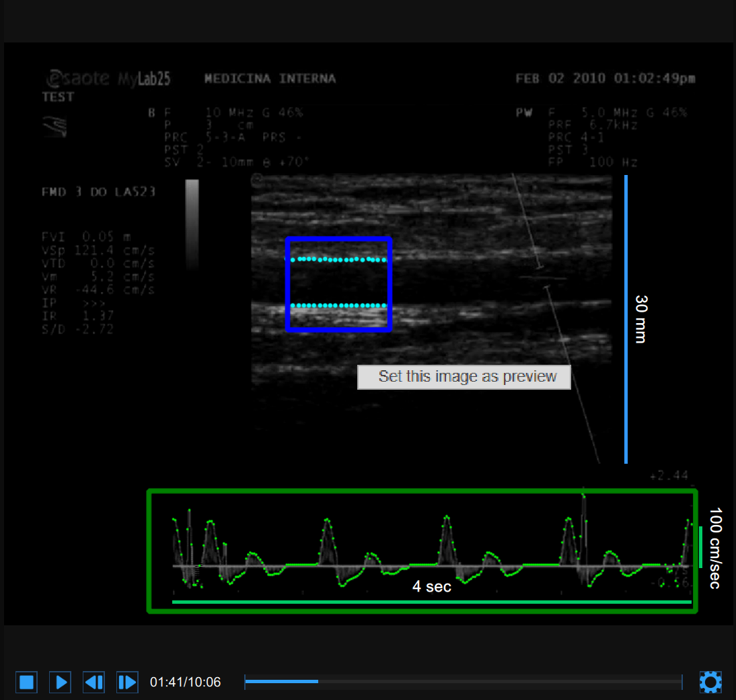This screenshot has height=700, width=736.
Task: Click the 100 cm/sec velocity calibration bar
Action: click(x=700, y=547)
